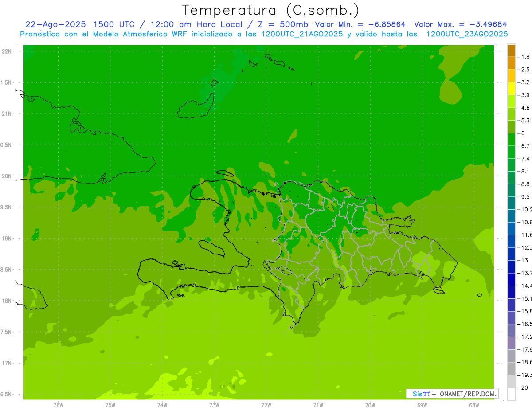The width and height of the screenshot is (532, 411).
Task: Click the "-8.8" colorbar value
Action: coord(524,184)
